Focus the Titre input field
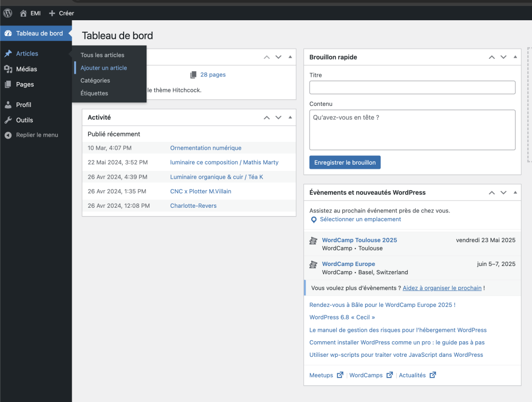Screen dimensions: 532x402 coord(412,88)
